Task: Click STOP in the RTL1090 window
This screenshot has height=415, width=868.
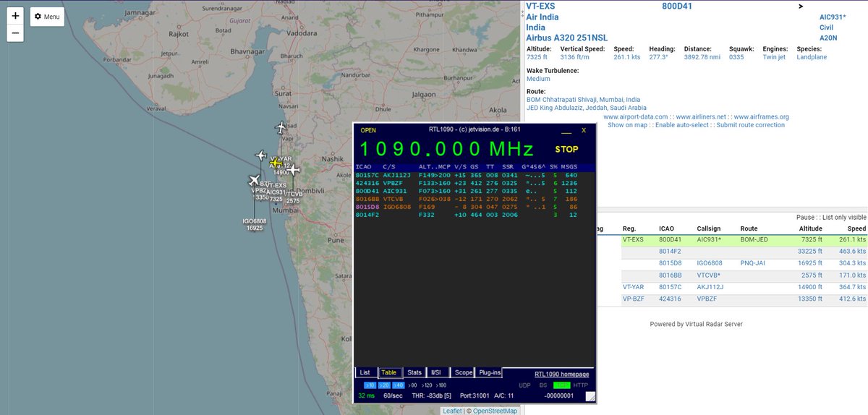Action: tap(566, 150)
